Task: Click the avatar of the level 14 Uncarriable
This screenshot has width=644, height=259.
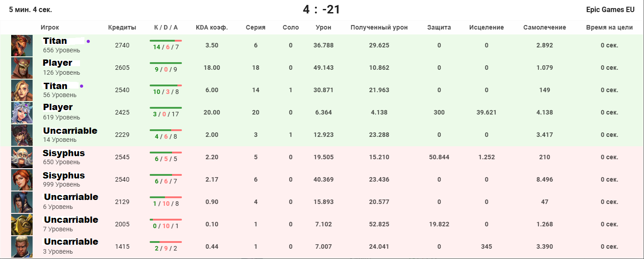Action: (22, 135)
